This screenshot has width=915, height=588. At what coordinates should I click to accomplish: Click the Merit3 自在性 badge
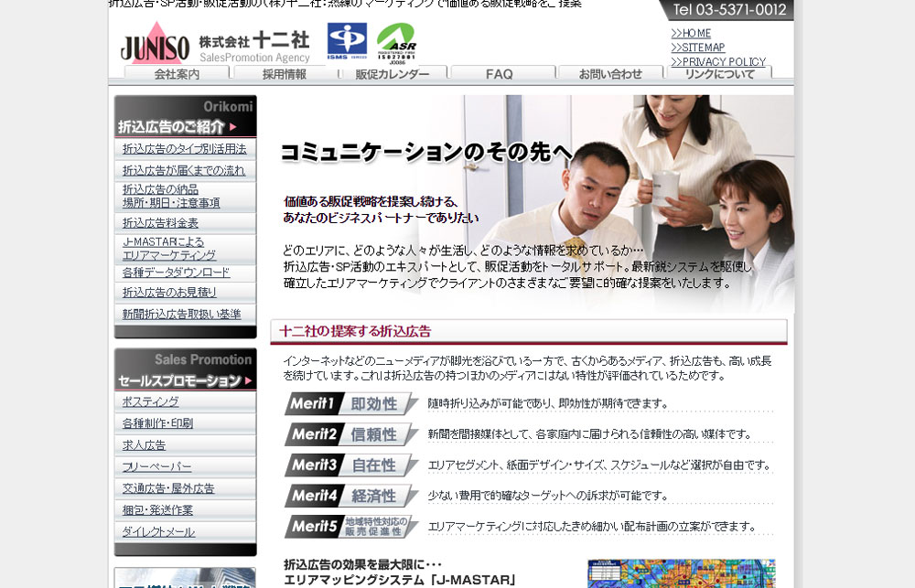350,465
